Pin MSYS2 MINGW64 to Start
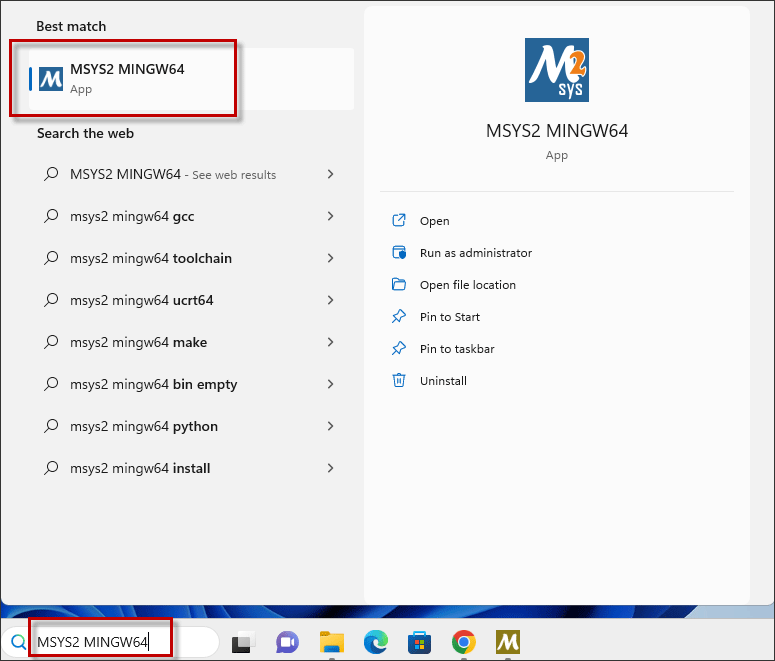 [x=450, y=317]
